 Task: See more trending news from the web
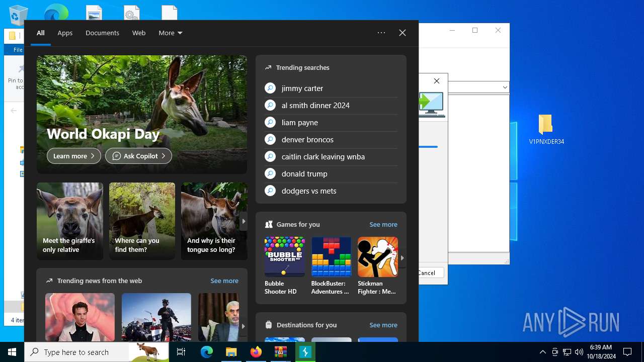click(224, 281)
